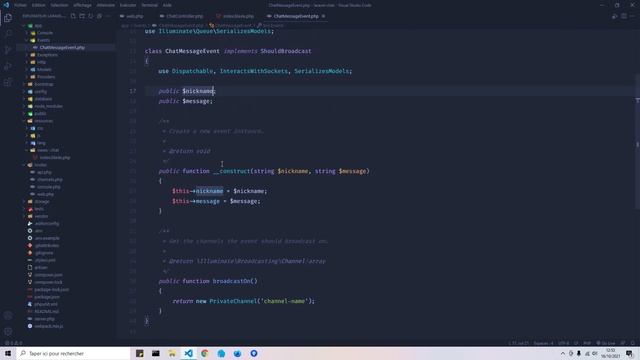Change language mode PHP in status bar
640x360 pixels.
point(587,343)
